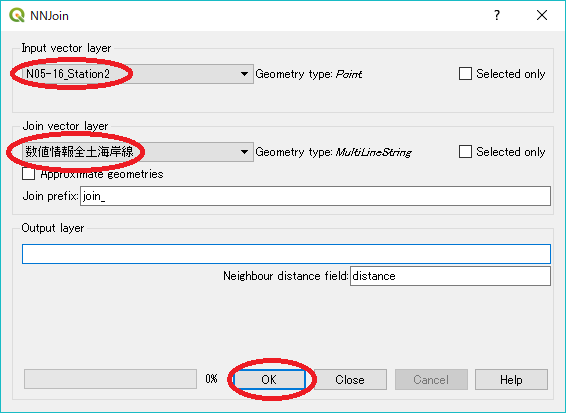Toggle the Approximate geometries checkbox
Viewport: 566px width, 413px height.
click(x=29, y=174)
